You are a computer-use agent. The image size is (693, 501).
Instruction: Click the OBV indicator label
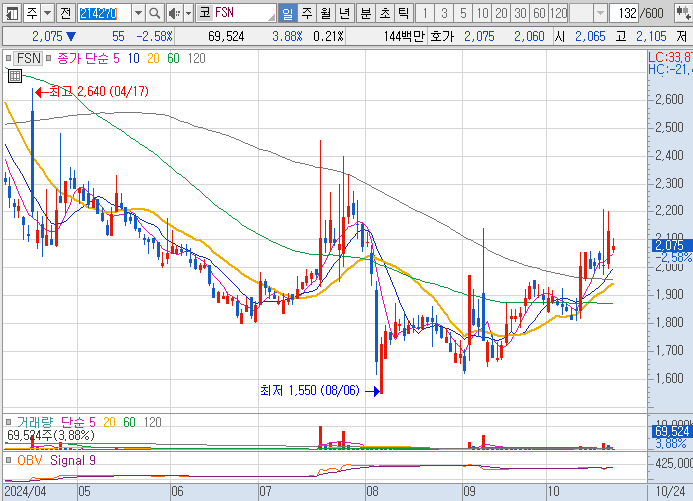(x=30, y=460)
